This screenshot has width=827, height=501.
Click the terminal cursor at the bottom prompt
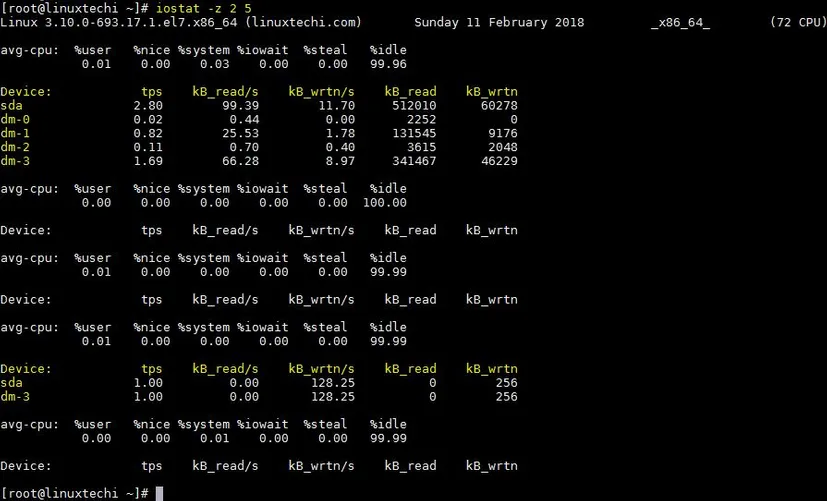pyautogui.click(x=160, y=494)
